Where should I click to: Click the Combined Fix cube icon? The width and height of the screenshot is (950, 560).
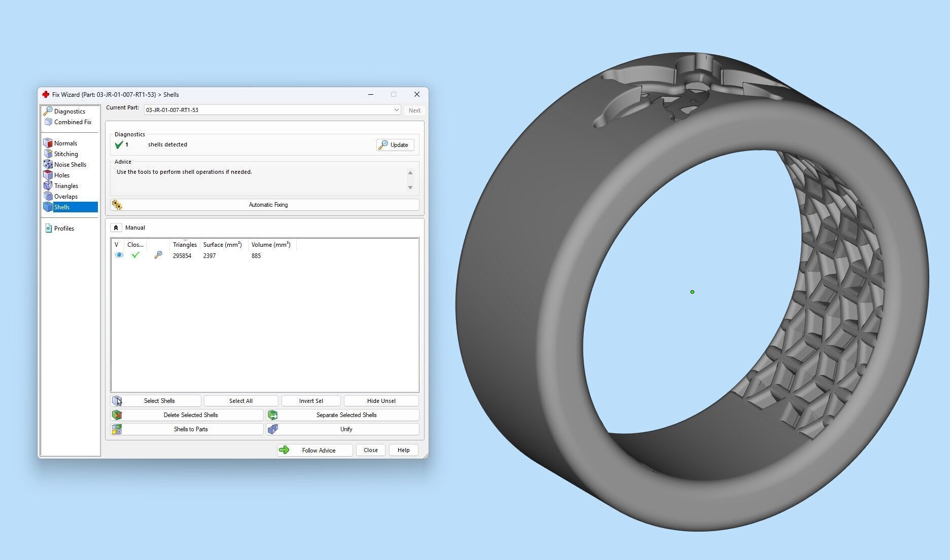tap(48, 122)
